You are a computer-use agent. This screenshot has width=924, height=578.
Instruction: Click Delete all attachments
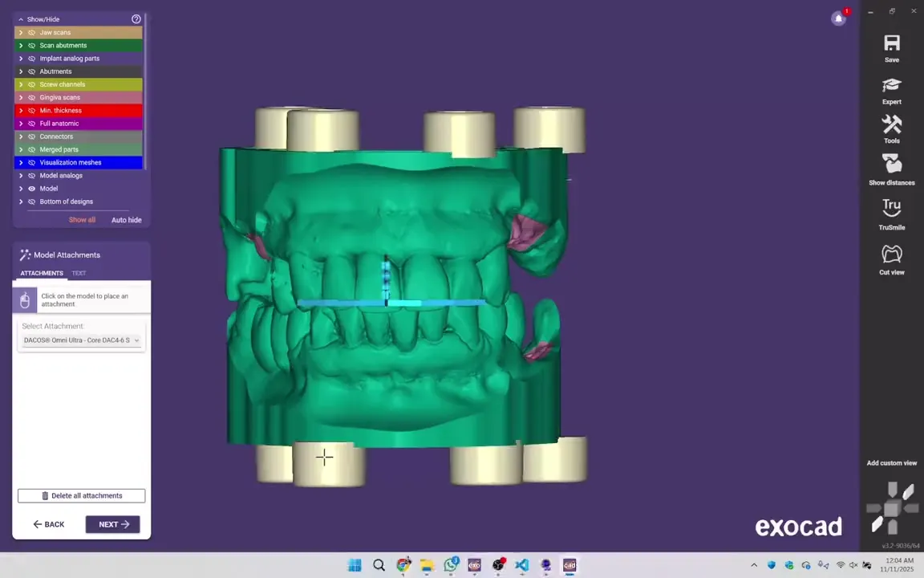(81, 495)
